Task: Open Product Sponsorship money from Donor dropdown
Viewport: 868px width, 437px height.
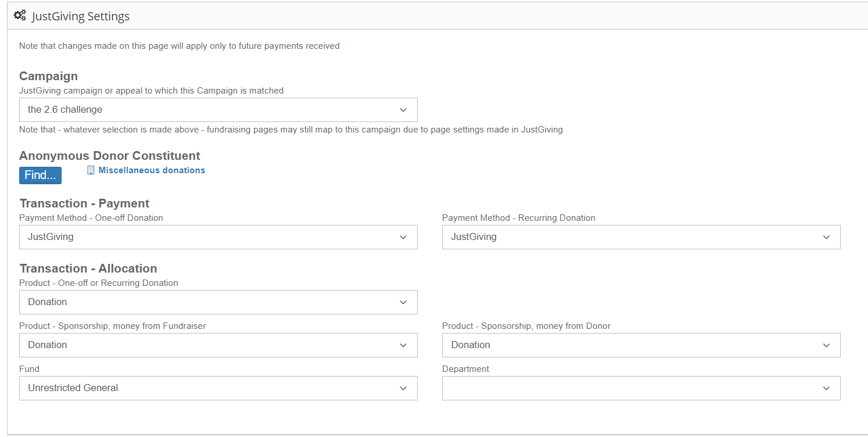Action: point(641,345)
